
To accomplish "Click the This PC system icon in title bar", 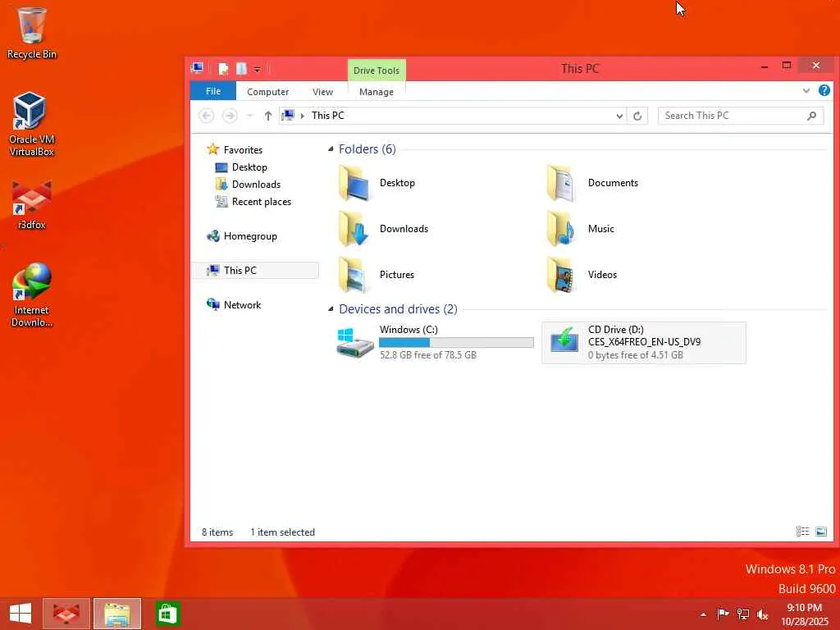I will click(x=197, y=68).
